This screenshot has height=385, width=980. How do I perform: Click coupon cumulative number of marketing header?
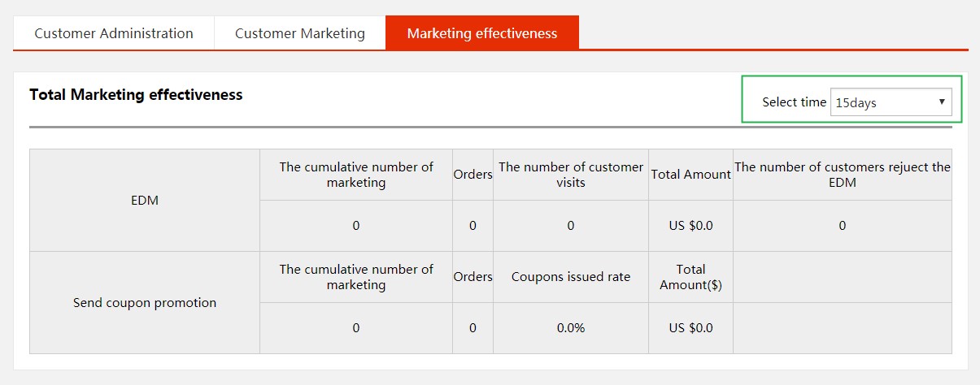pyautogui.click(x=356, y=277)
